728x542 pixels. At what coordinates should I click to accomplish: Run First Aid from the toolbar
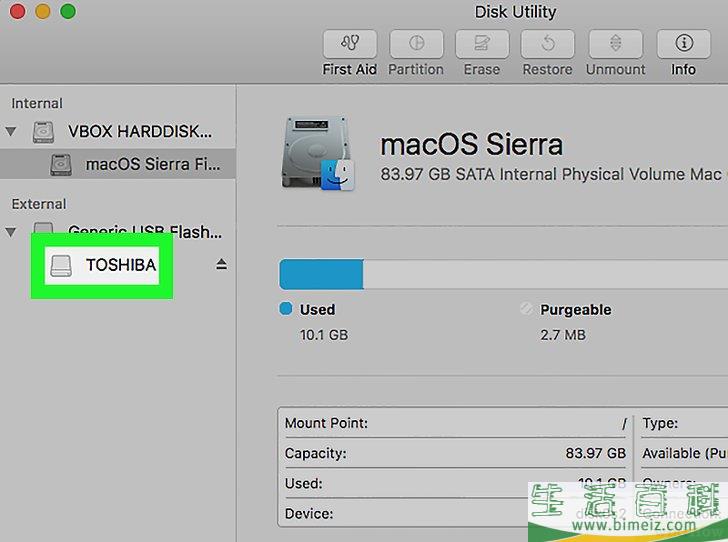pyautogui.click(x=350, y=44)
